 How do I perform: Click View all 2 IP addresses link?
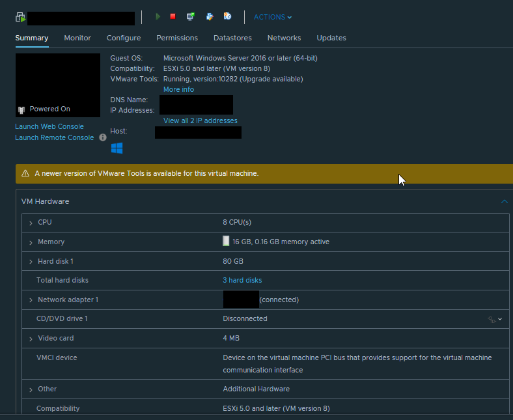tap(201, 120)
